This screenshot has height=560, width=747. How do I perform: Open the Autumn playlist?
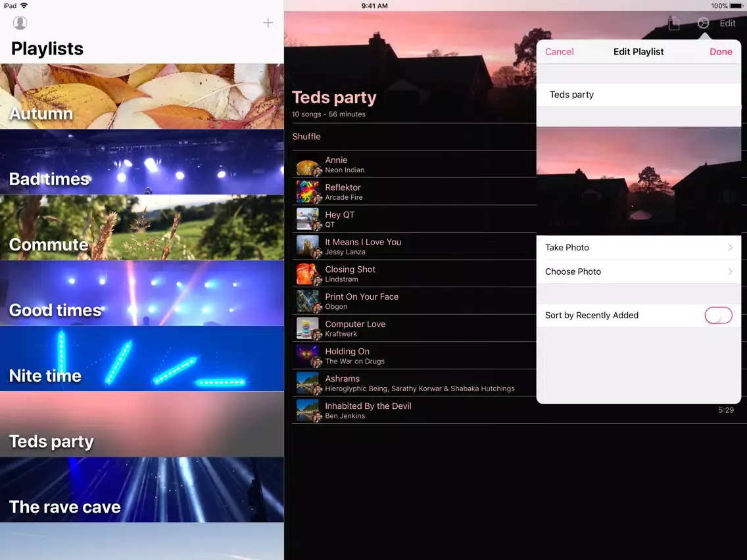142,96
